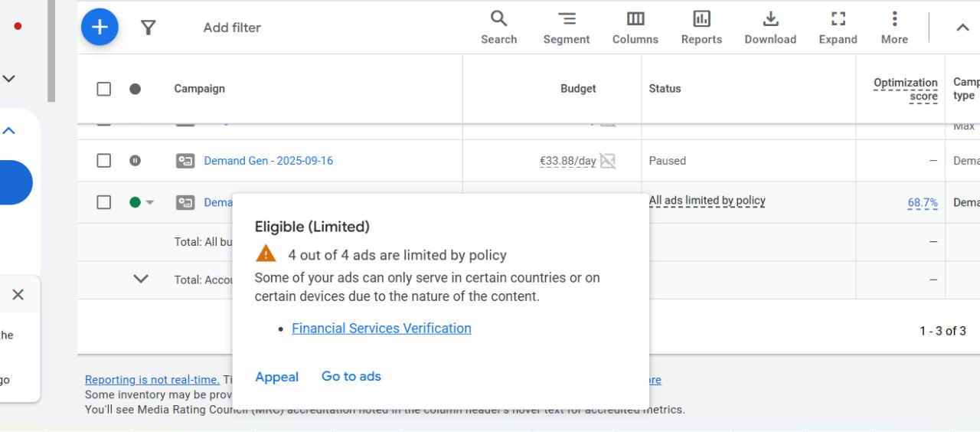
Task: Expand the table to full screen
Action: (x=838, y=28)
